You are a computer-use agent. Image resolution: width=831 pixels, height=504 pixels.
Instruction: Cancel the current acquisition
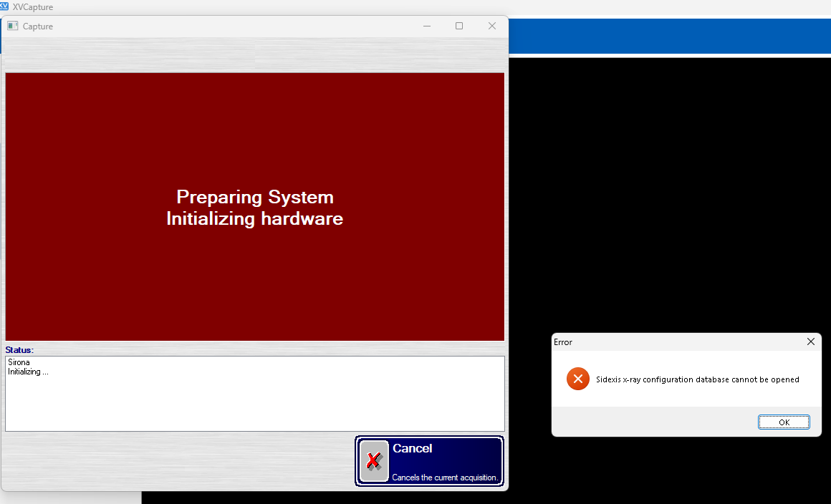click(x=429, y=461)
